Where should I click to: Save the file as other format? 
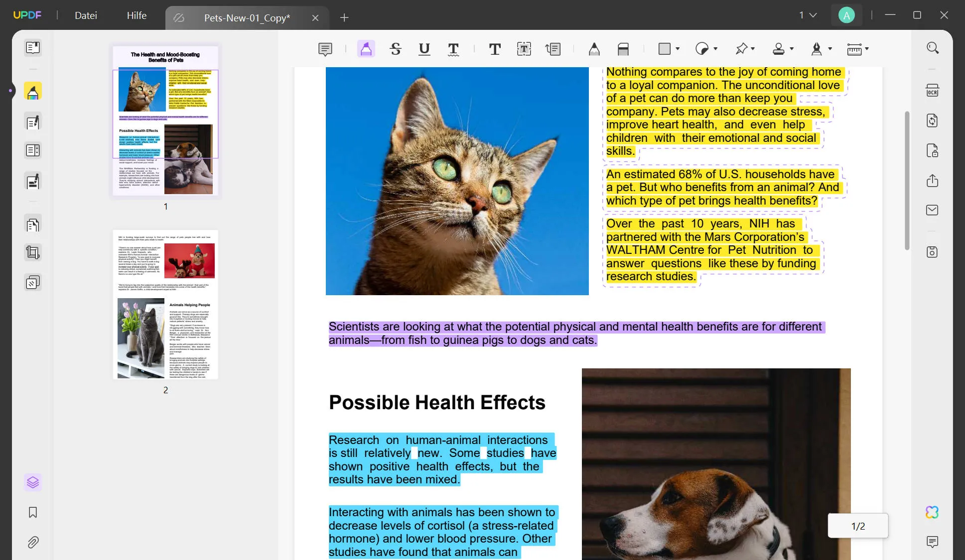[933, 252]
